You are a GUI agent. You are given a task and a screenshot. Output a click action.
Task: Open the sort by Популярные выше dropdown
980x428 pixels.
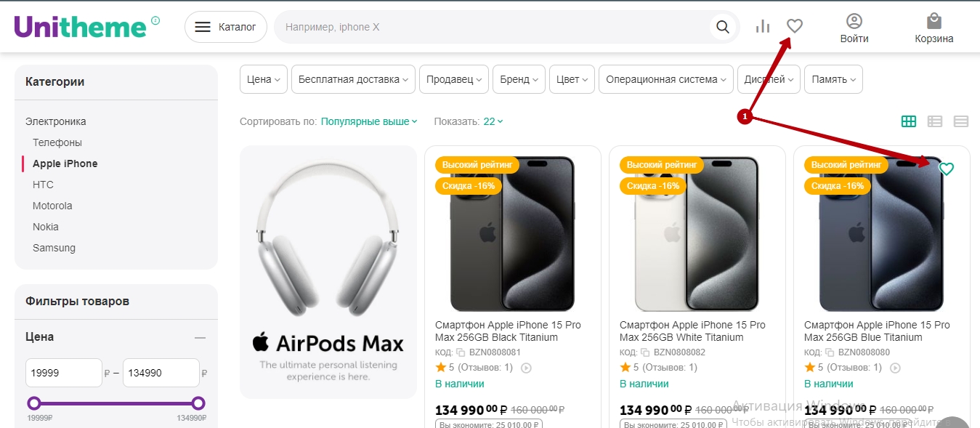(x=369, y=122)
